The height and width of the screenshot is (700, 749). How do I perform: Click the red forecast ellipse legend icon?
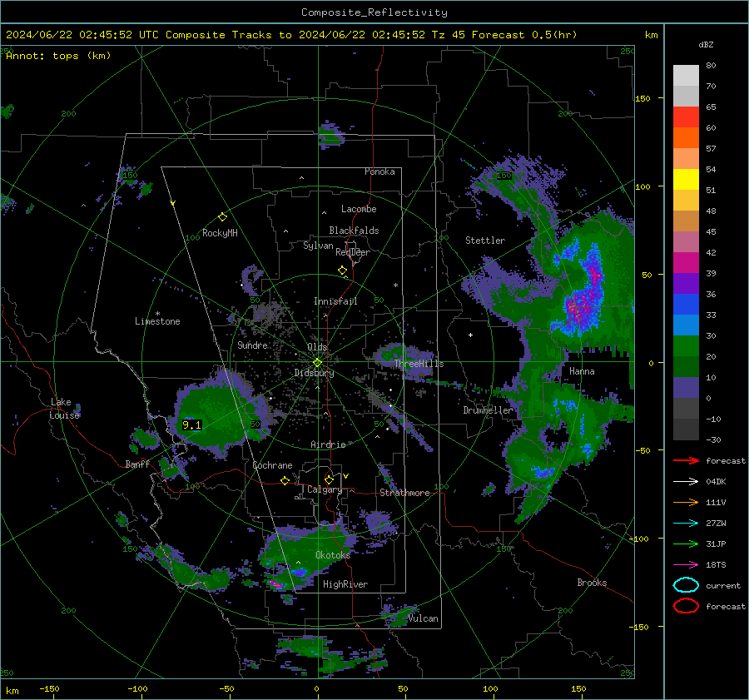(686, 606)
